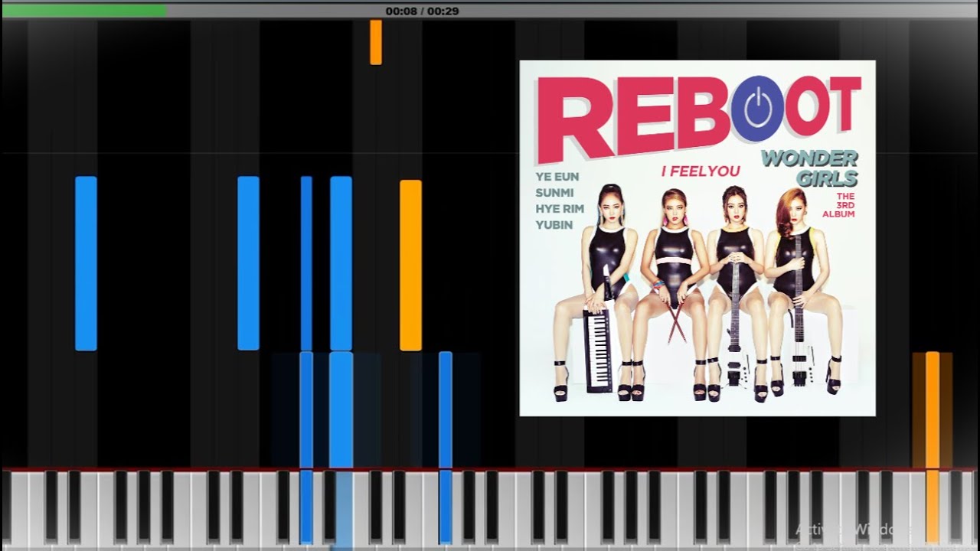Click the tall orange note beside the album cover
980x551 pixels.
click(x=410, y=266)
